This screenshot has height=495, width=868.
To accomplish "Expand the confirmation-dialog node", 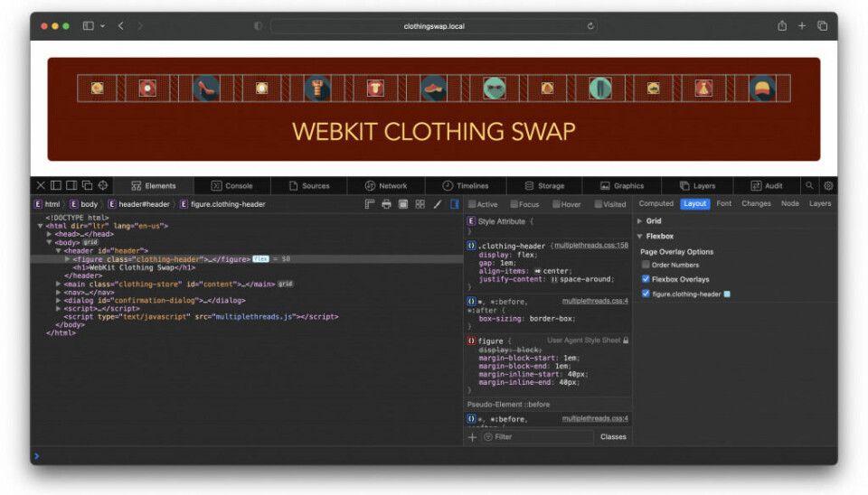I will pos(58,300).
